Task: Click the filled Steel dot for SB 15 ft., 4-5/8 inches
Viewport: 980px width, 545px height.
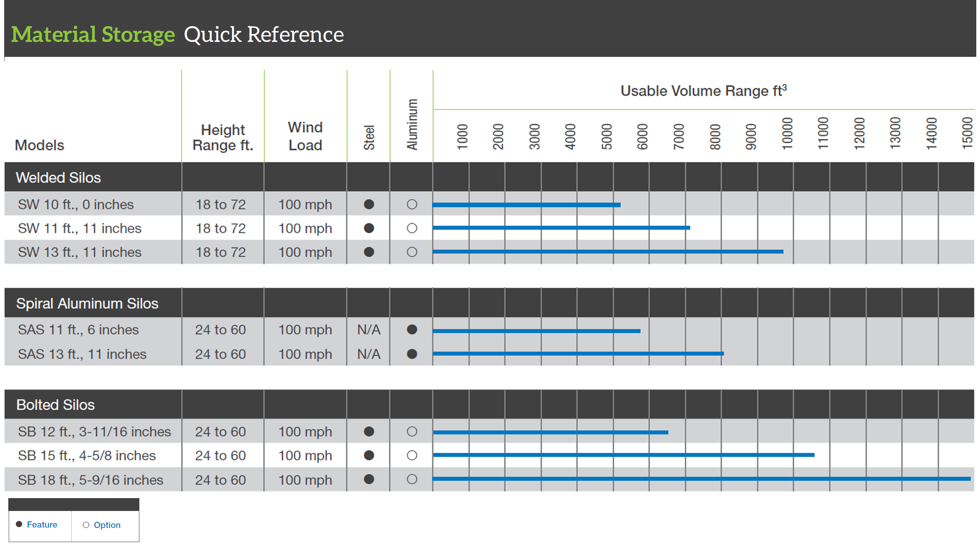Action: tap(369, 455)
